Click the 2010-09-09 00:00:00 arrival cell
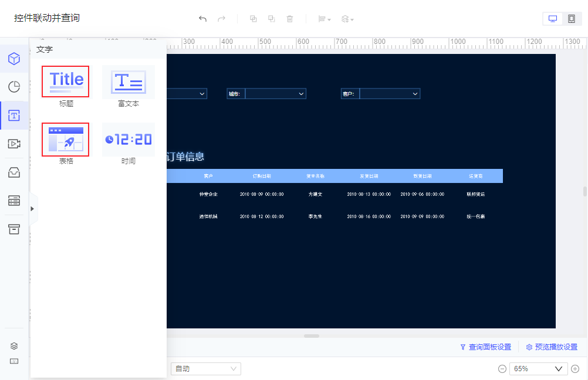 pyautogui.click(x=423, y=216)
